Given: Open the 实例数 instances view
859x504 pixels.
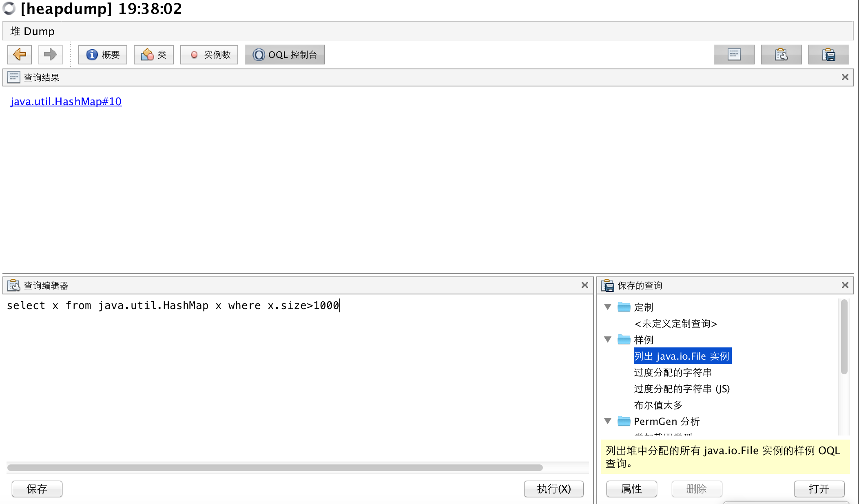Looking at the screenshot, I should 209,55.
